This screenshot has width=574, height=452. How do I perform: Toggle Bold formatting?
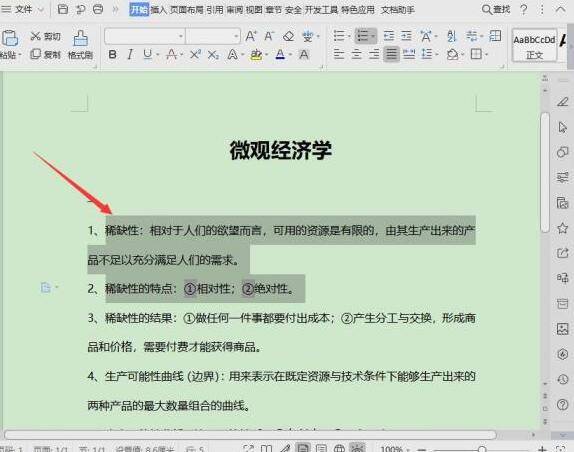(112, 55)
